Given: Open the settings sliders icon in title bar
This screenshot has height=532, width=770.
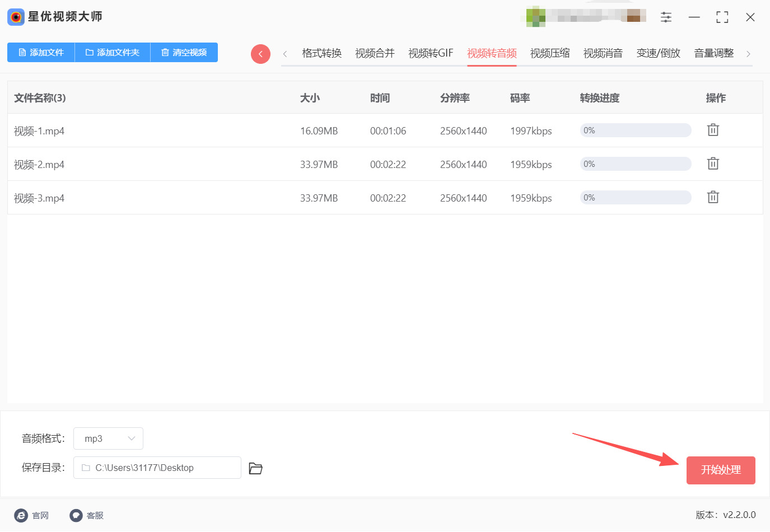Looking at the screenshot, I should click(x=666, y=17).
